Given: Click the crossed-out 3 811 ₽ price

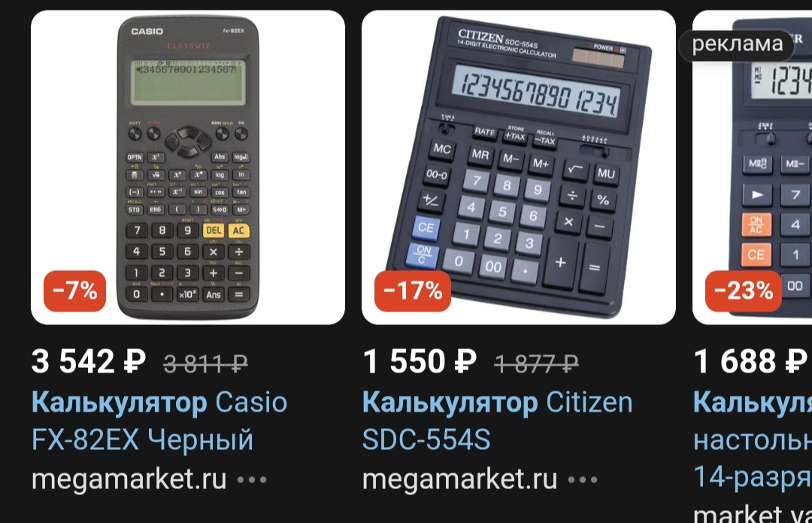Looking at the screenshot, I should 205,363.
